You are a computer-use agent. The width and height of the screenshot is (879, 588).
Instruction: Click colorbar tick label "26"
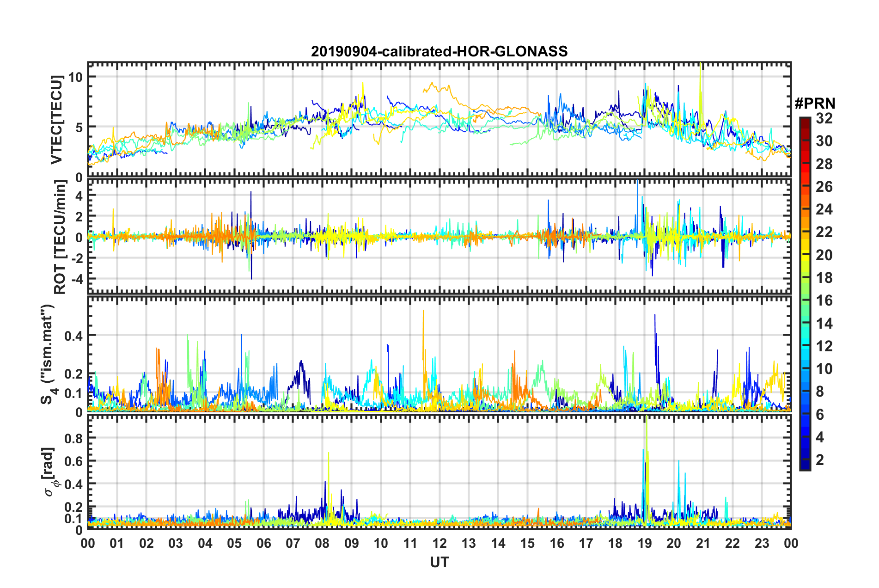point(824,187)
